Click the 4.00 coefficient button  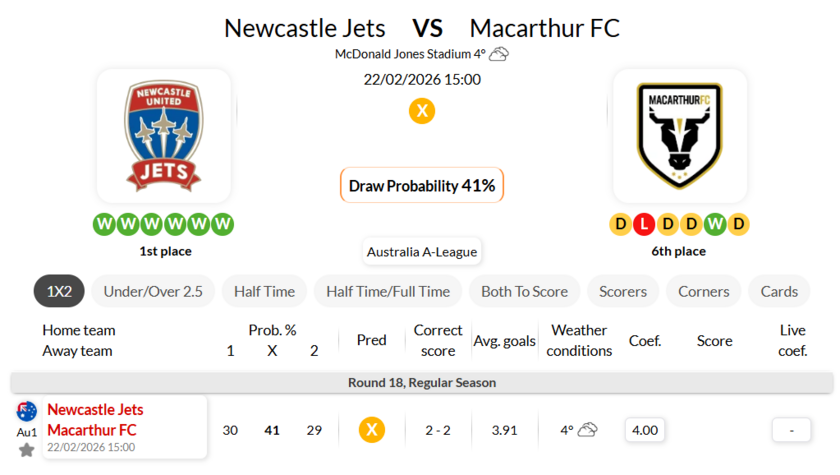click(x=645, y=430)
